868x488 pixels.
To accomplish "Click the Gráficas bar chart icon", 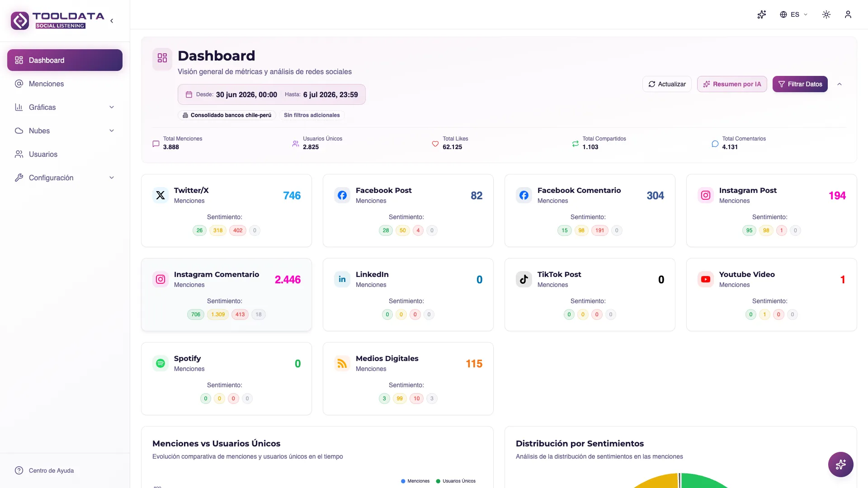I will pyautogui.click(x=19, y=107).
